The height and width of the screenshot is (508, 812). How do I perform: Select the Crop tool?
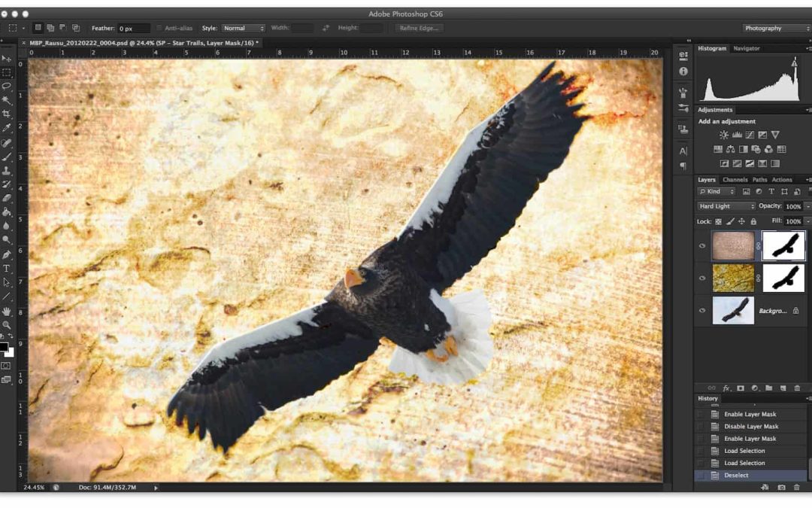click(7, 114)
